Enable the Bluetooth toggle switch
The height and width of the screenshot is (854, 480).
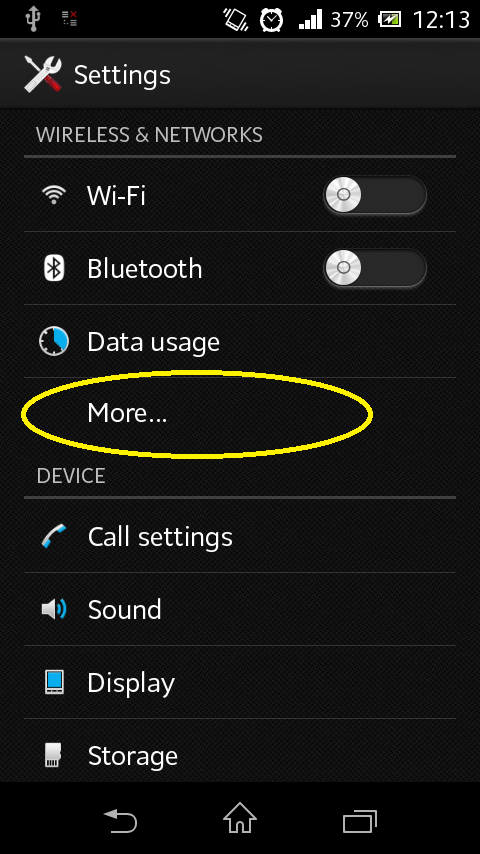375,268
